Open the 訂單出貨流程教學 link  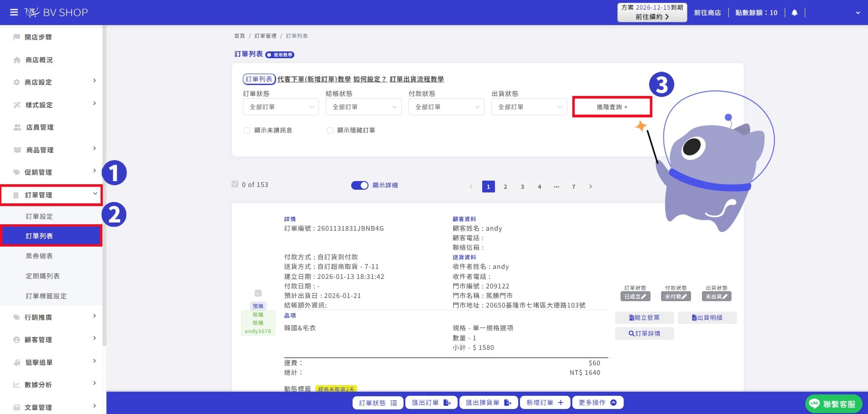pos(417,79)
